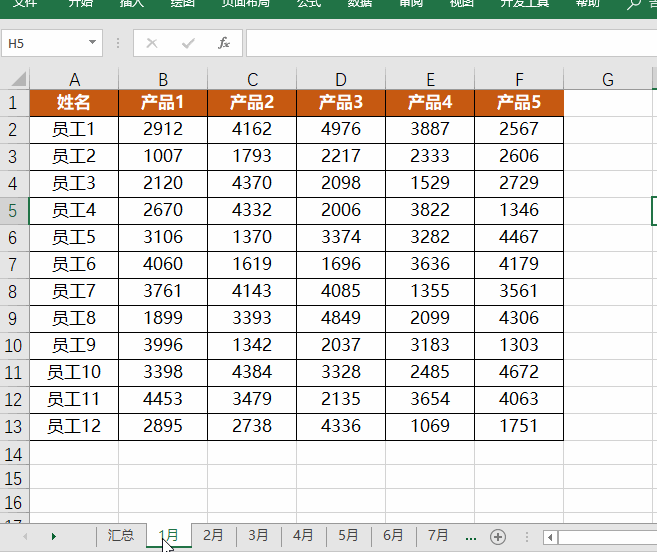Image resolution: width=657 pixels, height=552 pixels.
Task: Click cell with value 3761
Action: (x=163, y=292)
